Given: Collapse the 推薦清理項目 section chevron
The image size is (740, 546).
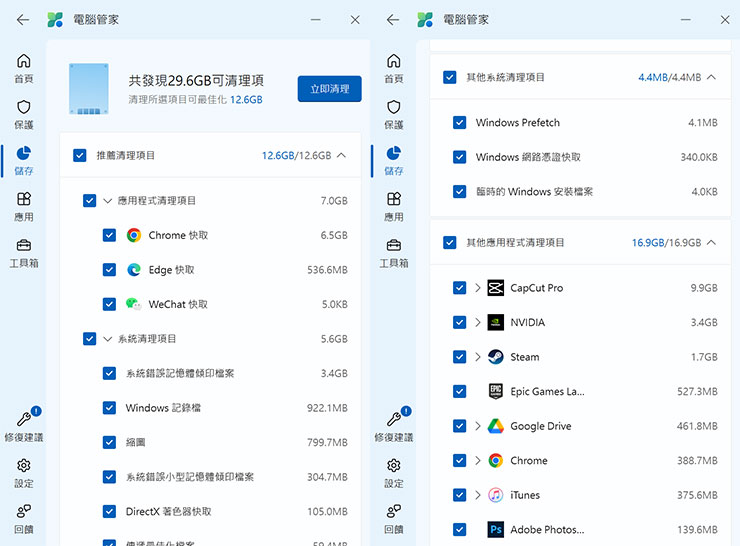Looking at the screenshot, I should (x=342, y=156).
